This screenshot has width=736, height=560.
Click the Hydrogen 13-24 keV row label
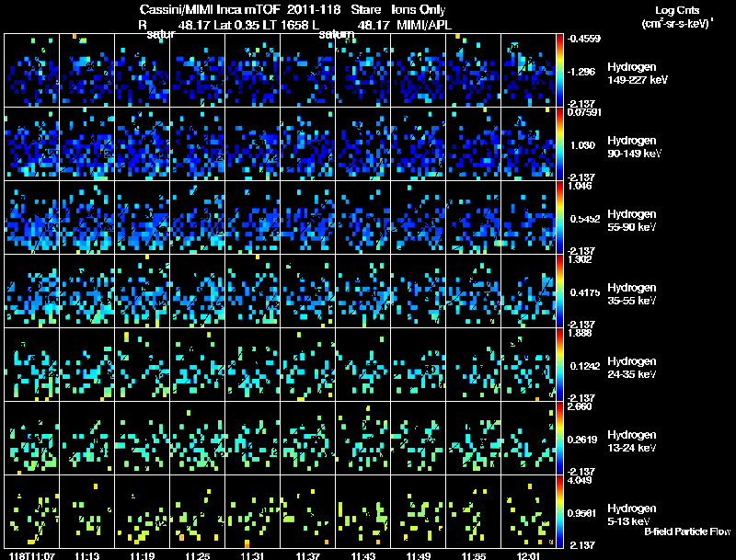(632, 441)
